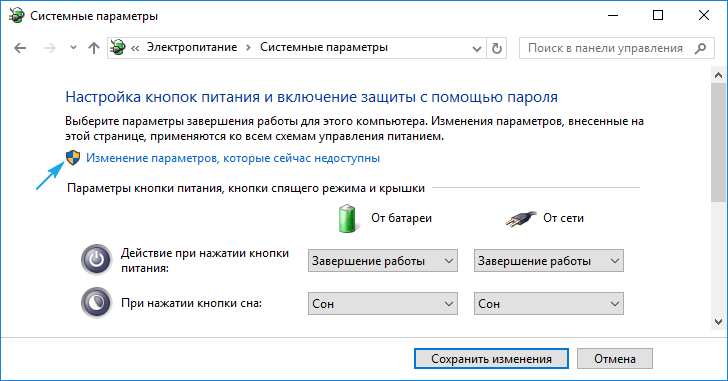Open link Изменение параметров, которые сейчас недоступны

tap(233, 158)
